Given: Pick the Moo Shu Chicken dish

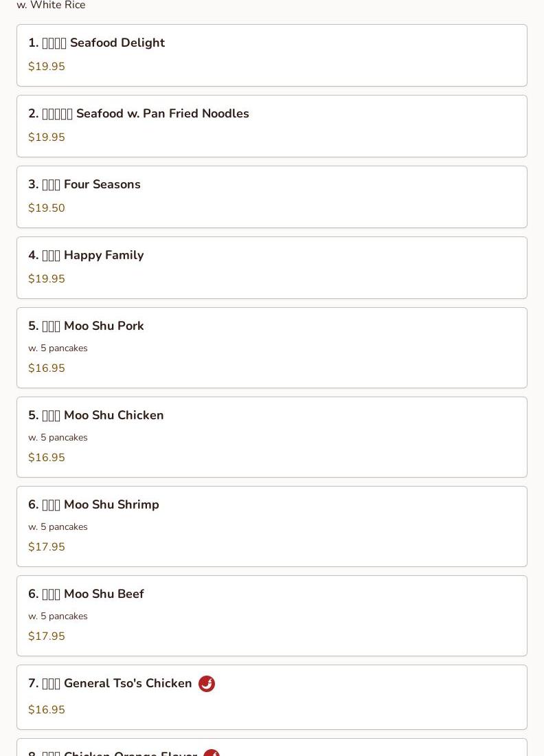Looking at the screenshot, I should [113, 415].
